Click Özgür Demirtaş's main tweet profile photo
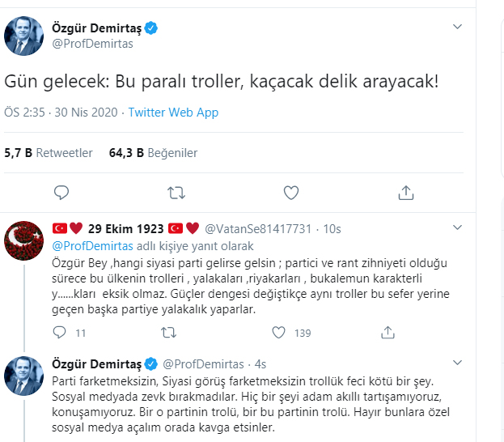This screenshot has width=504, height=442. 24,36
